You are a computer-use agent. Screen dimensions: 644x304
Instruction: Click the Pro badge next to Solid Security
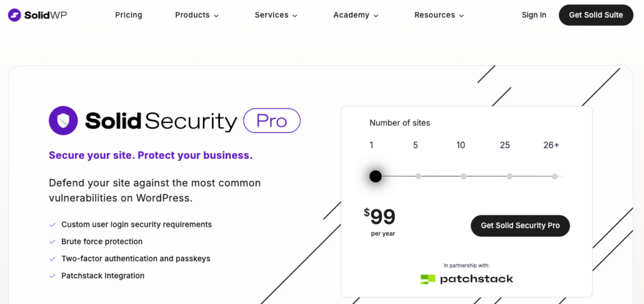click(x=272, y=121)
